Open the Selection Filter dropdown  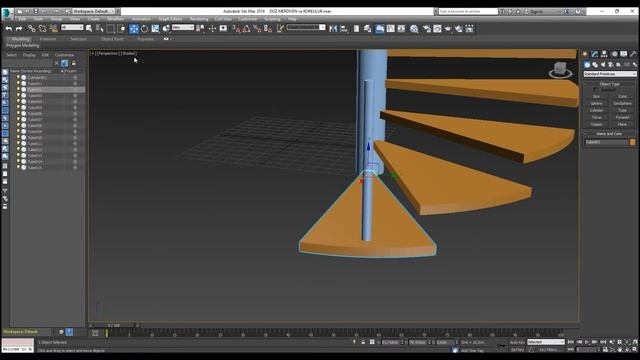pos(72,27)
